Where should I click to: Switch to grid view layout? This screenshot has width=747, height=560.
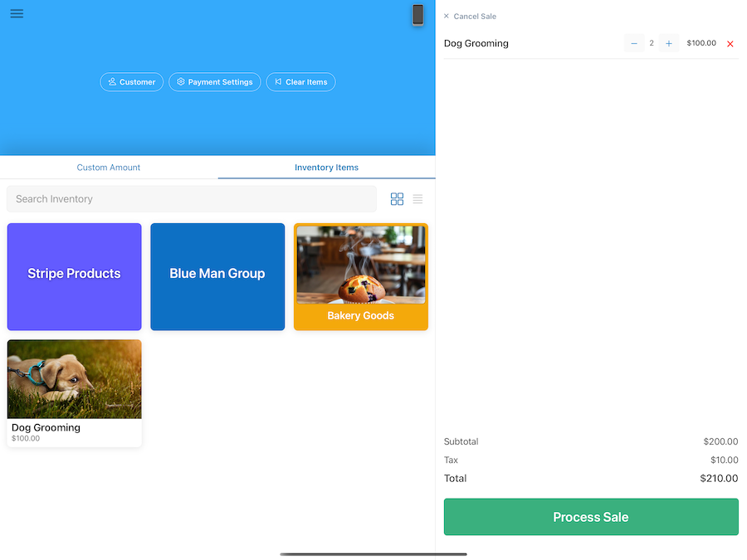pyautogui.click(x=397, y=199)
